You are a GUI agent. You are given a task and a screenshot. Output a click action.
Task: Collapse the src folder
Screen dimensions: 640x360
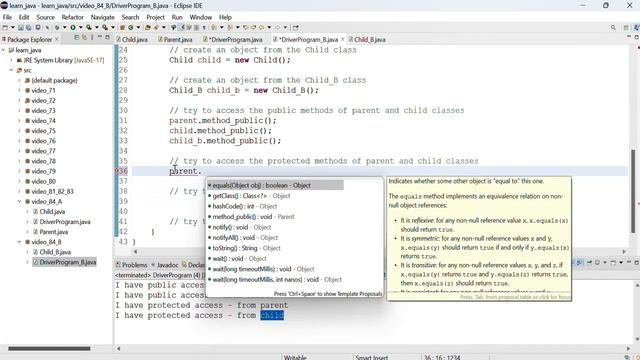click(11, 70)
